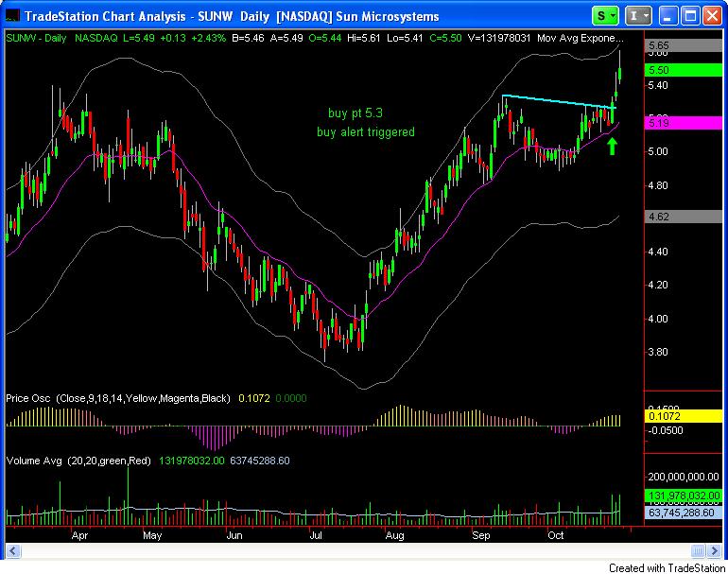Click the gray 5.65 upper band axis marker
The width and height of the screenshot is (728, 574).
pos(684,45)
